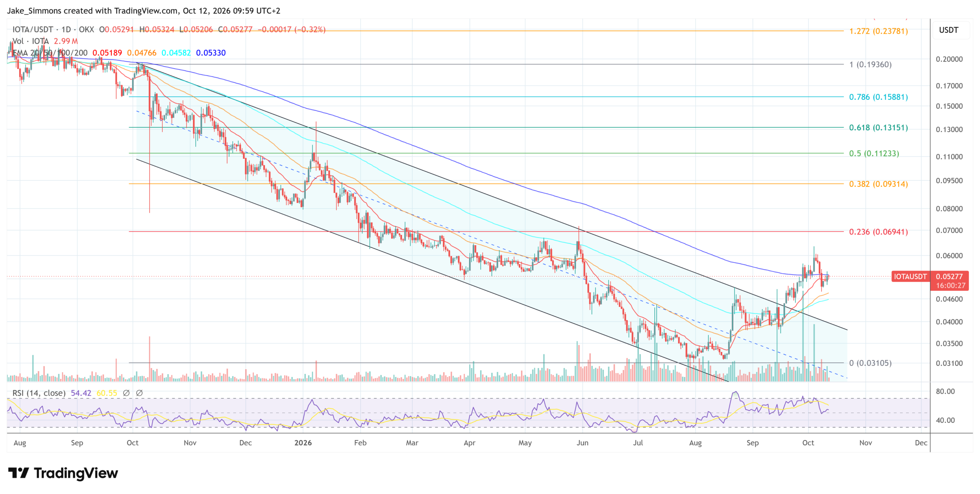Viewport: 980px width, 494px height.
Task: Click the 0.11000 price axis label
Action: (x=949, y=157)
